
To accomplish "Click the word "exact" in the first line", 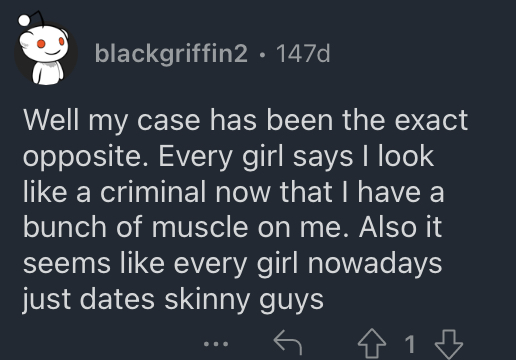I will coord(431,120).
